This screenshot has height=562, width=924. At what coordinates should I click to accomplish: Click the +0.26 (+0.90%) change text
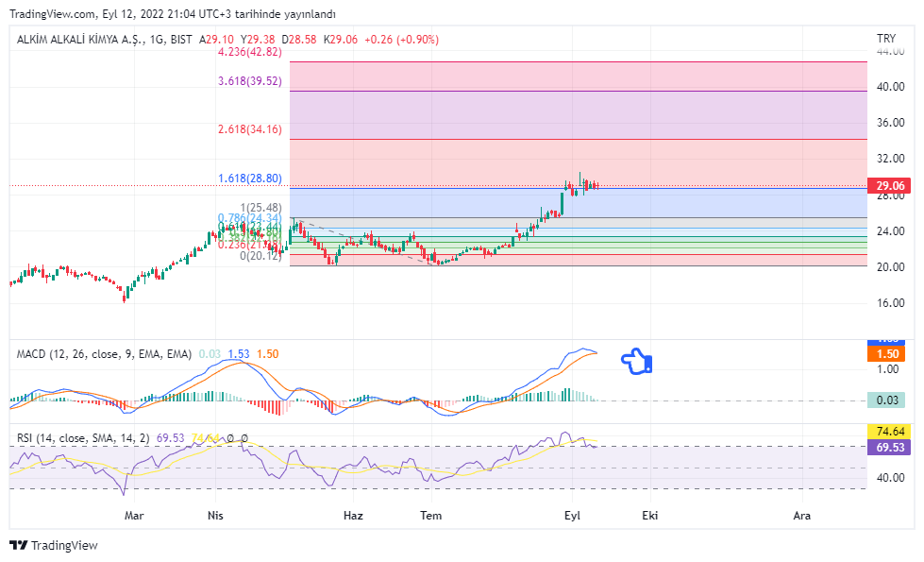[x=401, y=40]
